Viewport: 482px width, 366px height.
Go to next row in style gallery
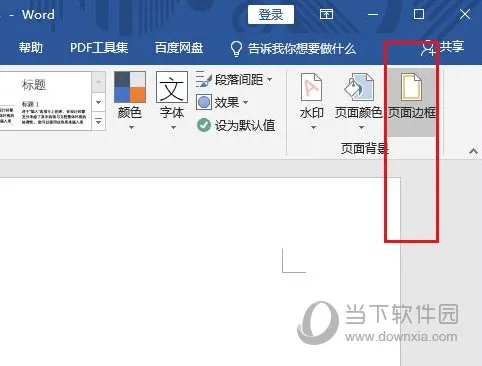pos(99,102)
